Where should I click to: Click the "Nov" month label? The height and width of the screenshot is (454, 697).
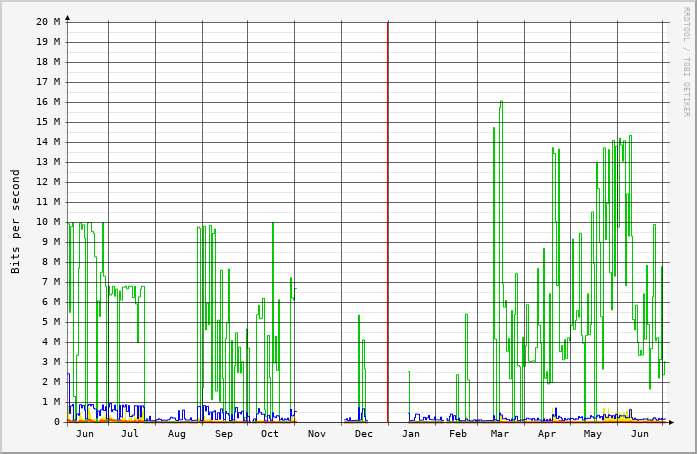(317, 434)
